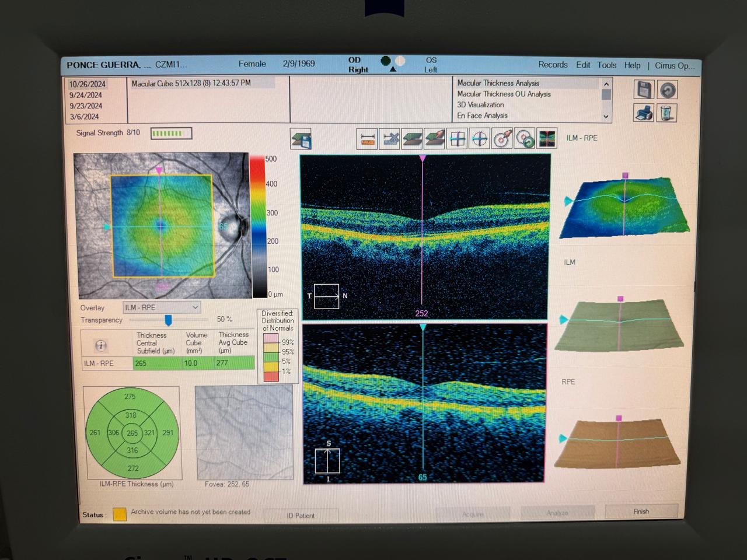Screen dimensions: 747x560
Task: Click the high-resolution scan image icon
Action: (547, 139)
